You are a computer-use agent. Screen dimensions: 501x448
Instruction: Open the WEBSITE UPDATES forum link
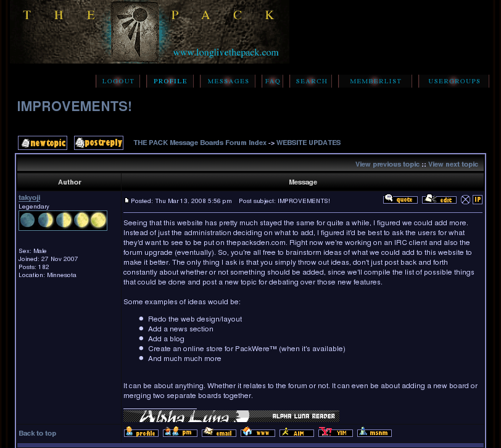click(308, 143)
